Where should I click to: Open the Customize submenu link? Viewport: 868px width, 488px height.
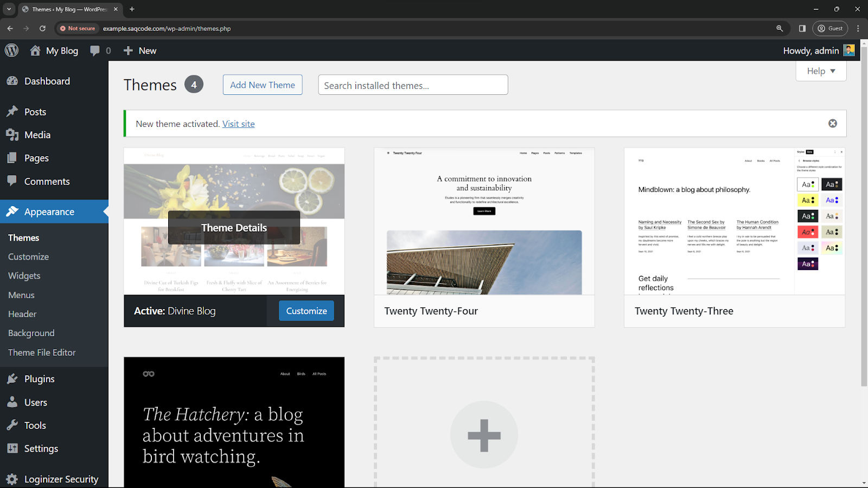pyautogui.click(x=28, y=256)
